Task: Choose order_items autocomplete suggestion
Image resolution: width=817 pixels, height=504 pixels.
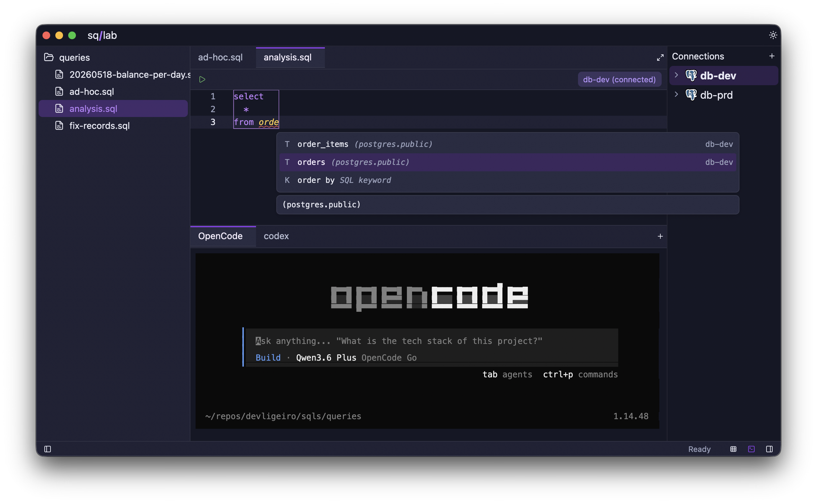Action: click(x=508, y=144)
